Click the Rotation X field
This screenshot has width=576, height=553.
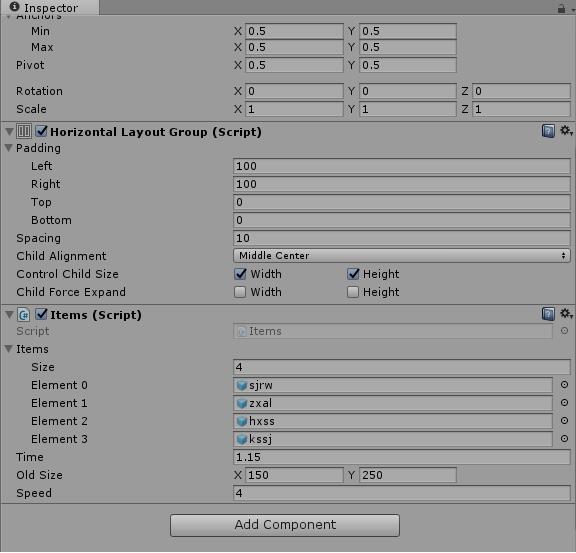click(x=294, y=91)
